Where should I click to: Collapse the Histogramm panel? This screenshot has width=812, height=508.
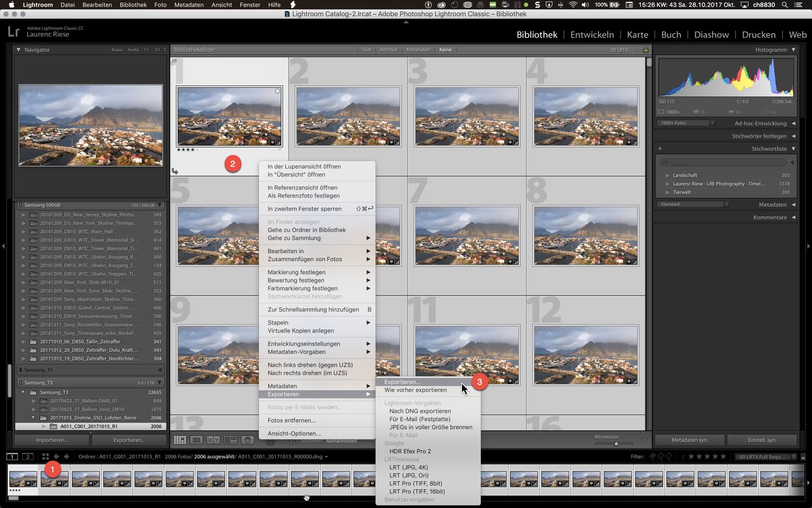coord(793,50)
